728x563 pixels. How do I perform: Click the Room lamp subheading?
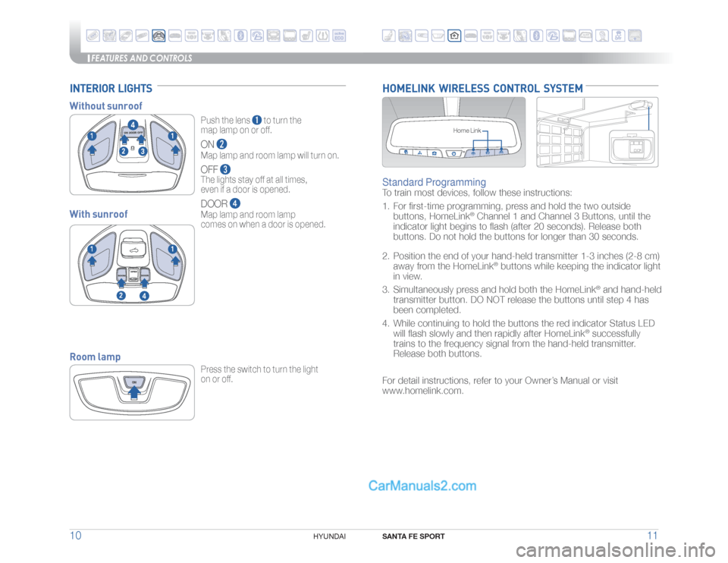point(96,357)
